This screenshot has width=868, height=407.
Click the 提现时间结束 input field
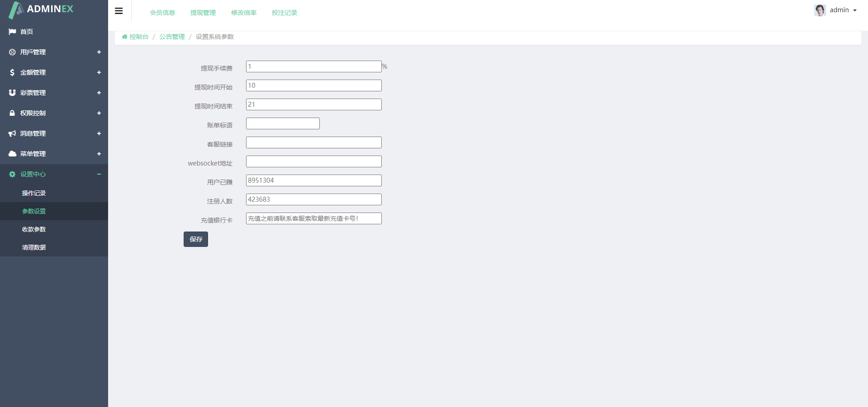point(314,104)
